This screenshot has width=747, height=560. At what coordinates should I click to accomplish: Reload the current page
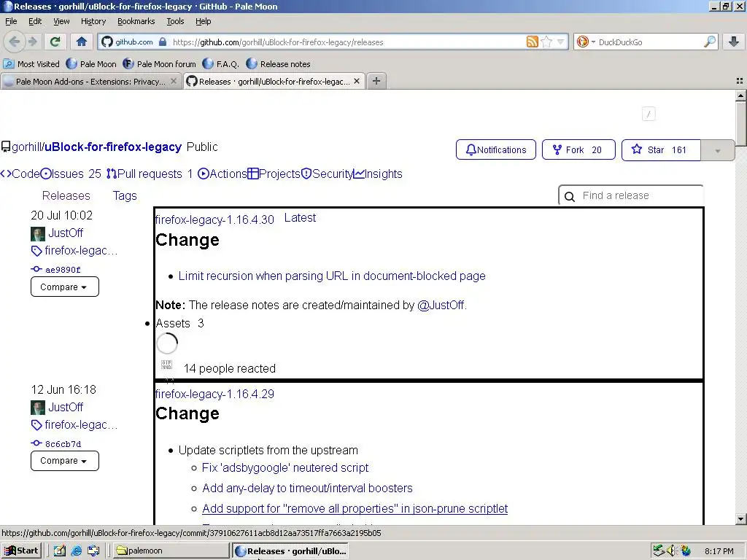(x=55, y=42)
